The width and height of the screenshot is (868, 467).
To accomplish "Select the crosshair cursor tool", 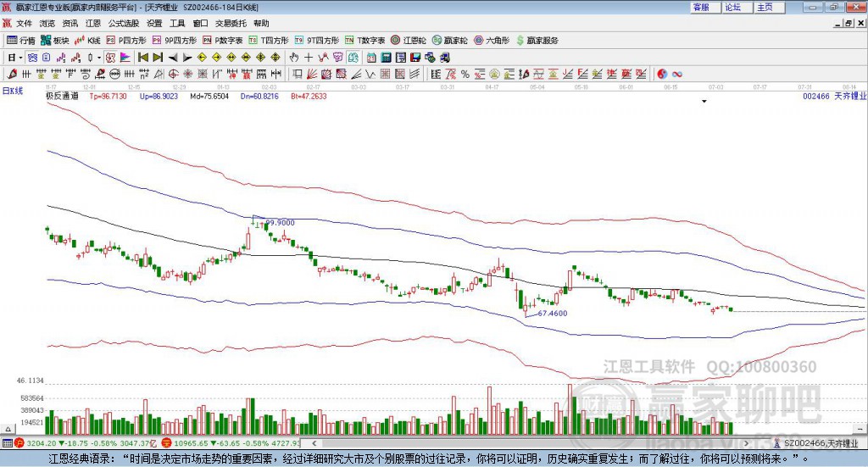I will click(x=309, y=58).
